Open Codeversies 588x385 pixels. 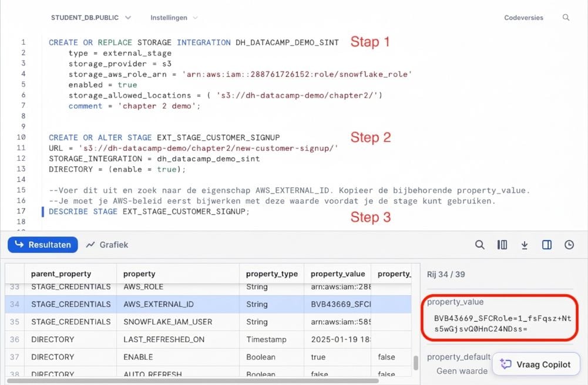pyautogui.click(x=523, y=18)
